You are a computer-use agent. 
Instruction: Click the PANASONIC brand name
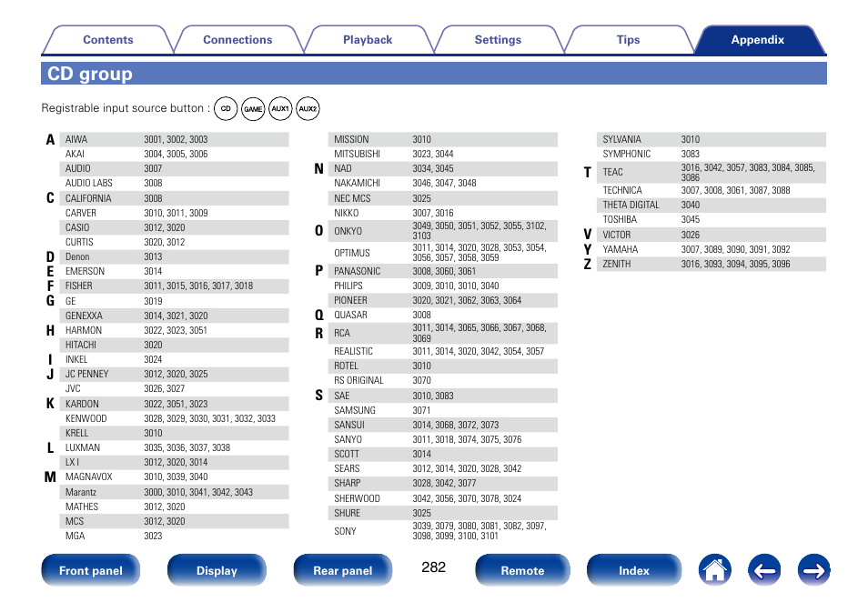click(x=357, y=271)
